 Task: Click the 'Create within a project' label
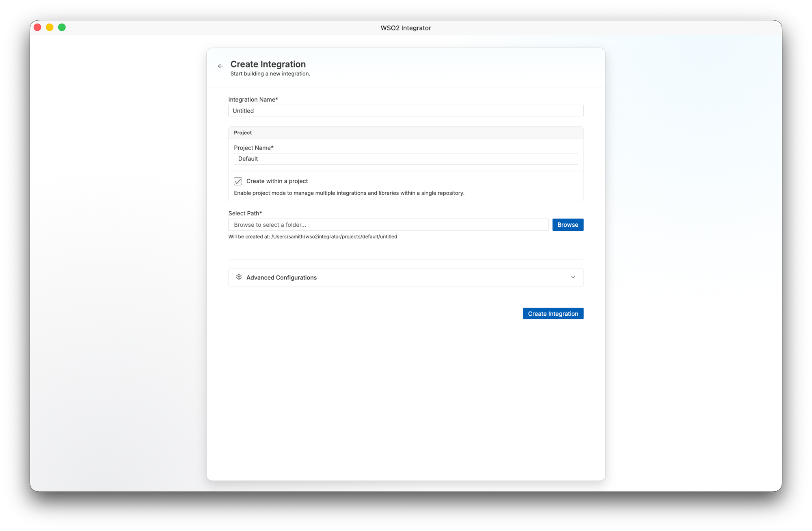coord(277,181)
